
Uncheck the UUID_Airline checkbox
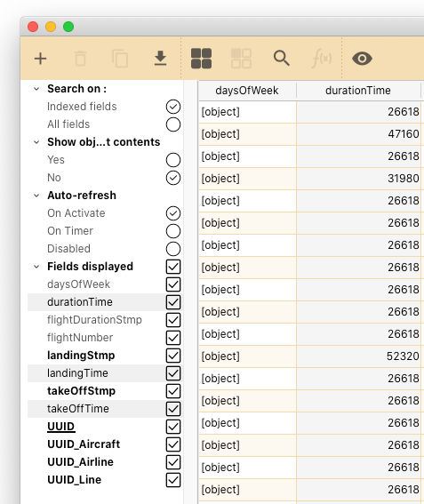173,462
